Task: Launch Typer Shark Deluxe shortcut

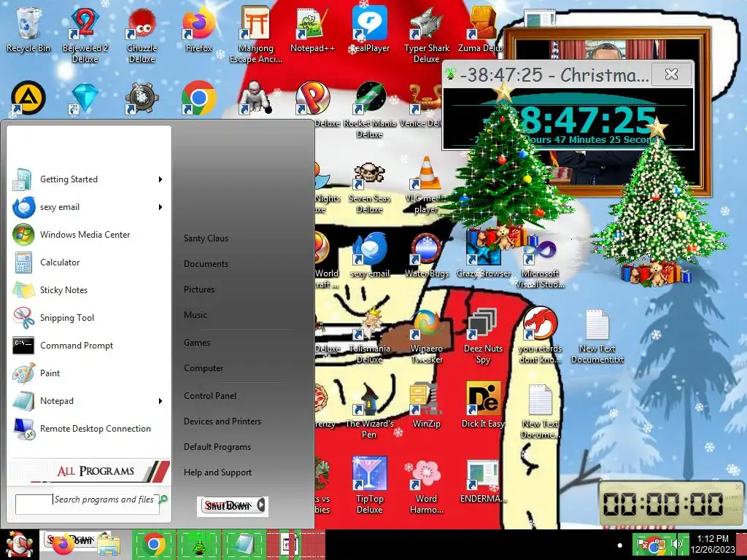Action: click(x=426, y=36)
